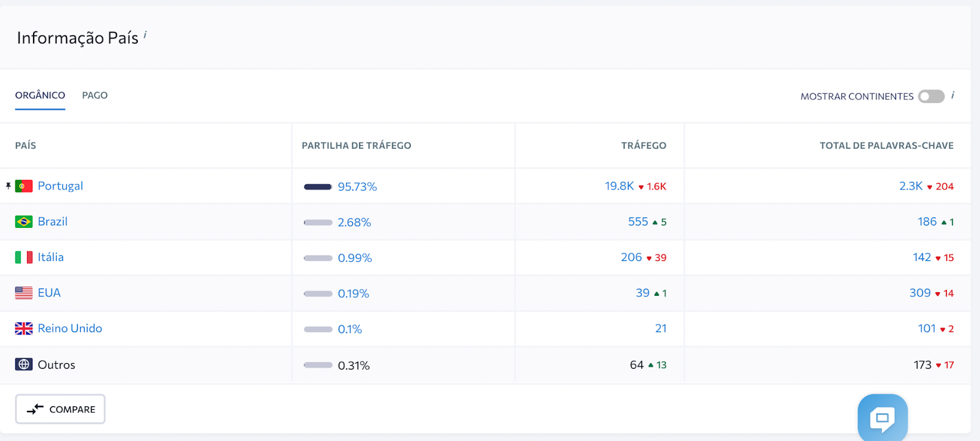Image resolution: width=980 pixels, height=441 pixels.
Task: Click Reino Unido keywords total 101
Action: coord(927,328)
